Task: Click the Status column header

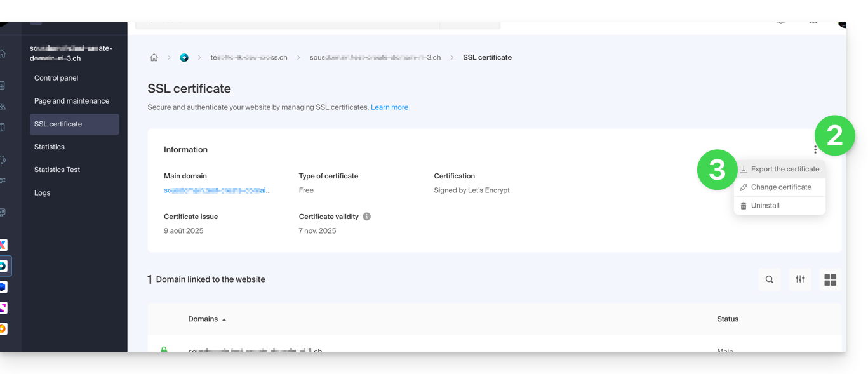Action: point(727,319)
